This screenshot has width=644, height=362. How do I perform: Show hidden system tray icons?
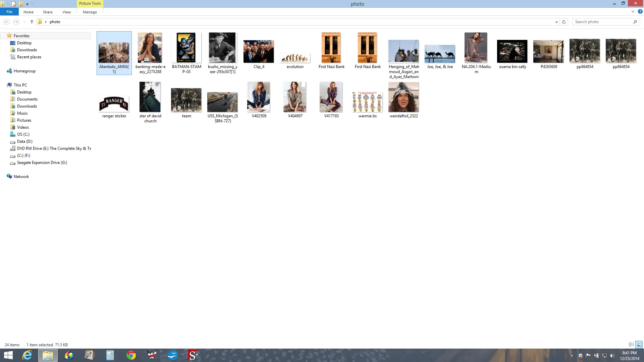tap(572, 356)
